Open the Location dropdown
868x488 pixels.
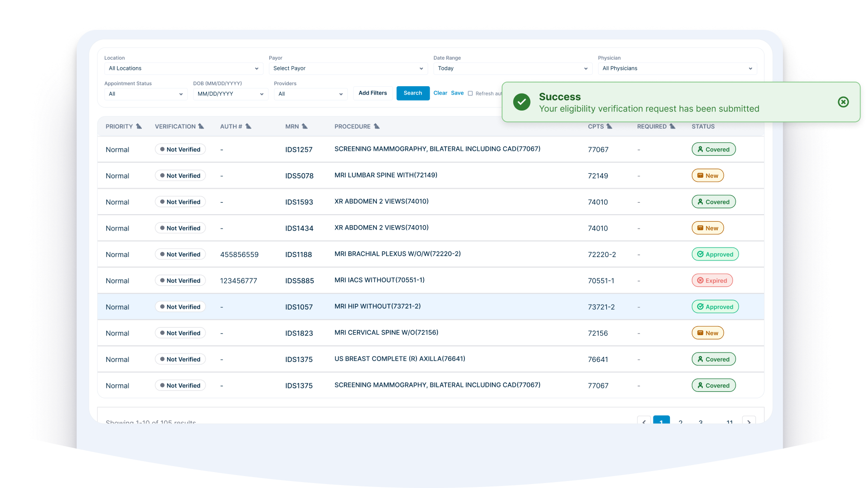pos(184,69)
